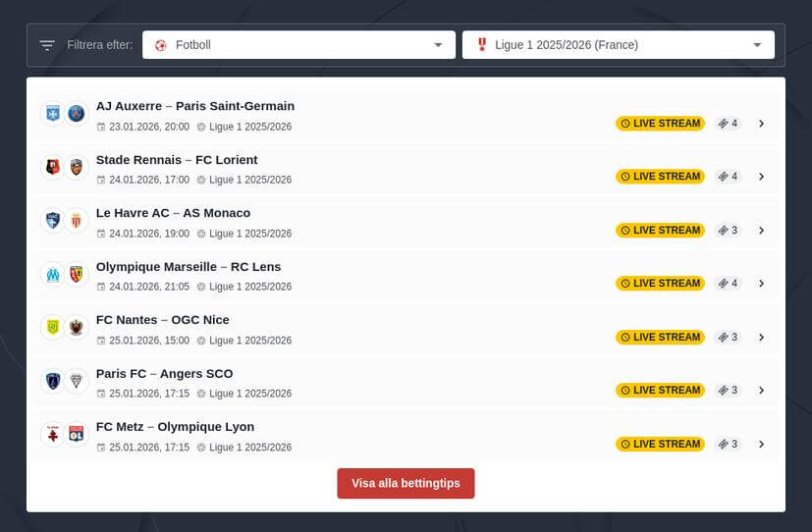Open the Ligue 1 2025/2026 league dropdown

pos(618,45)
